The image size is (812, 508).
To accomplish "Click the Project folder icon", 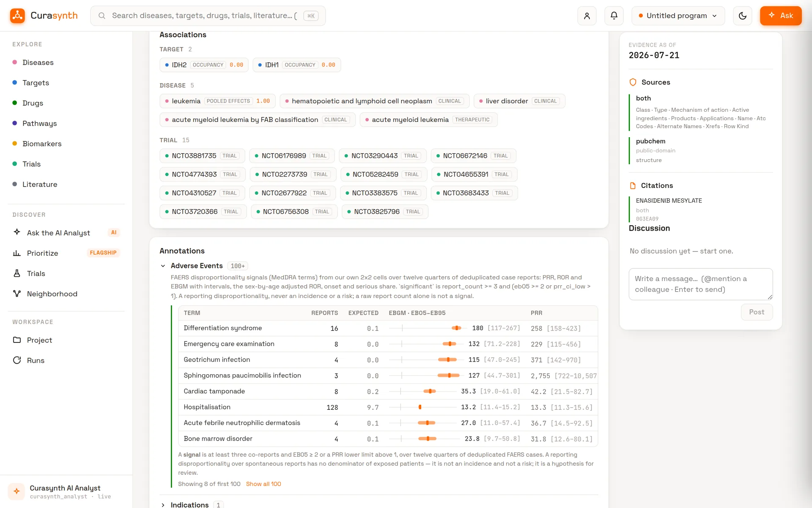I will tap(17, 340).
